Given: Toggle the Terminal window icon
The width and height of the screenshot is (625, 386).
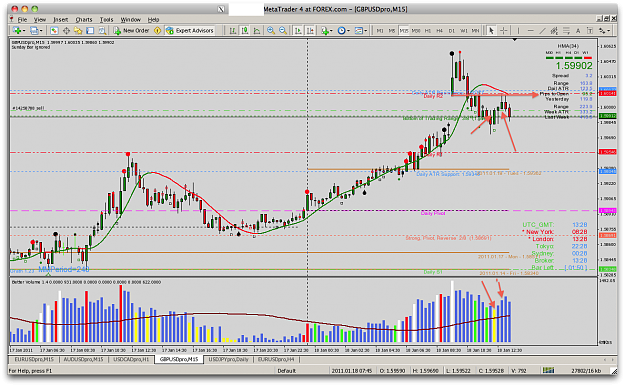Looking at the screenshot, I should (x=90, y=31).
